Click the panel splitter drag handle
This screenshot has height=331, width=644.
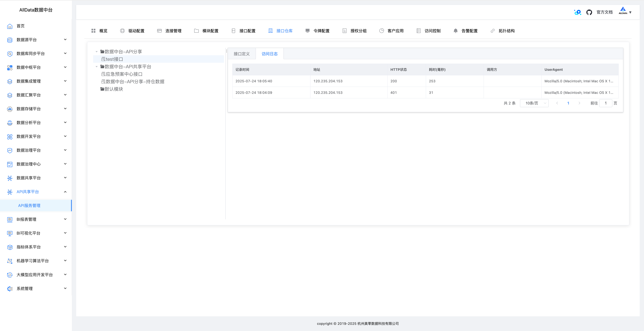click(x=226, y=51)
